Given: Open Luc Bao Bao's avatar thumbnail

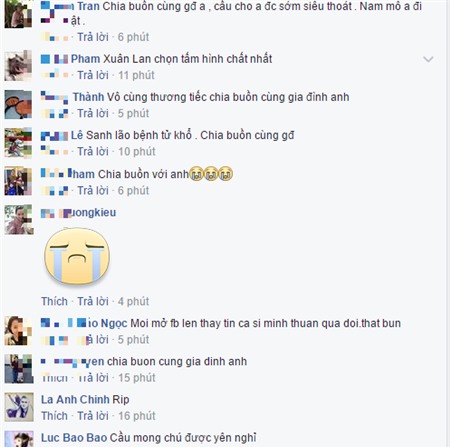Looking at the screenshot, I should coord(19,439).
